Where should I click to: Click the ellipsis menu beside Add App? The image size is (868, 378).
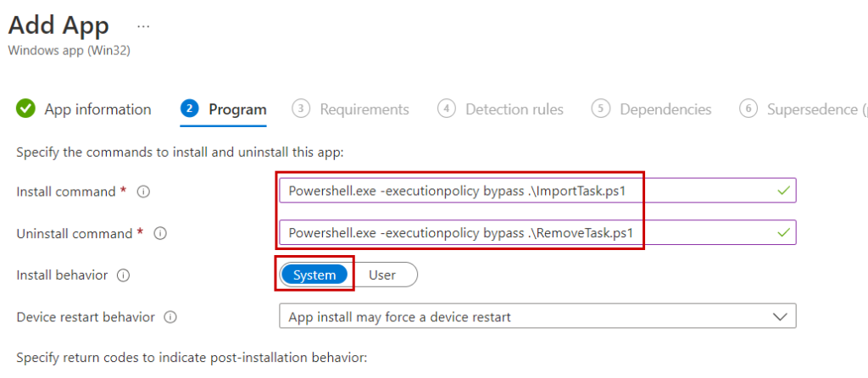click(143, 25)
